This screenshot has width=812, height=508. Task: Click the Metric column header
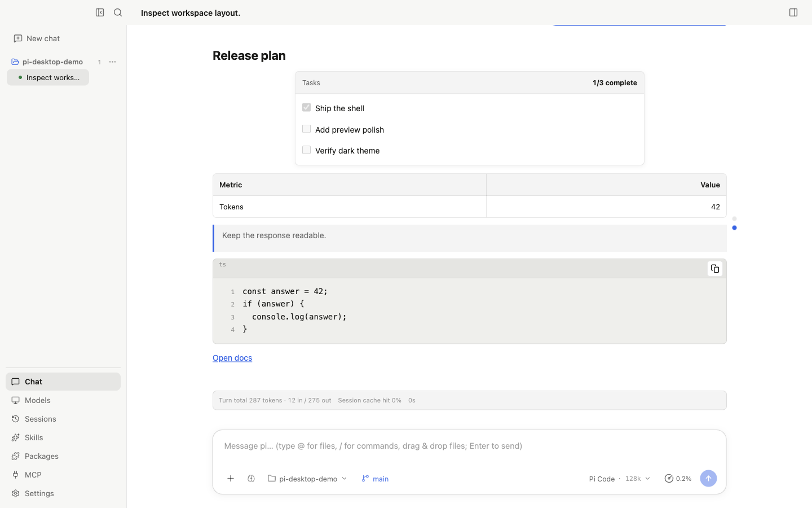tap(350, 185)
